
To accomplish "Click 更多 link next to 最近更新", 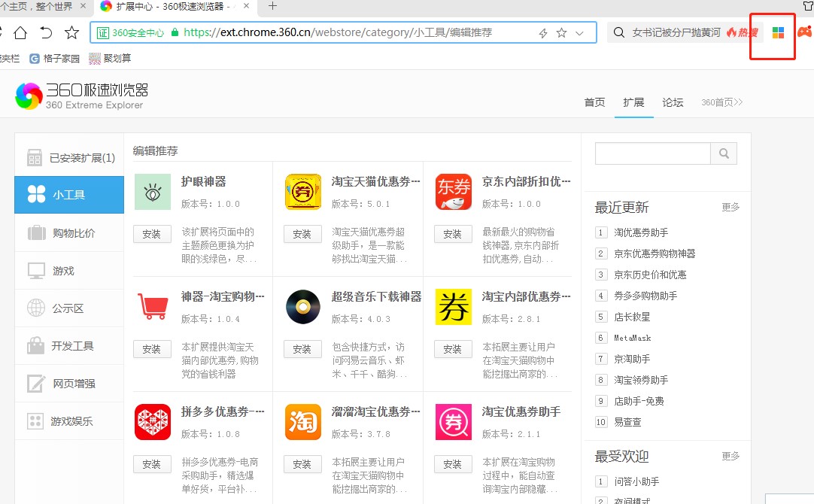I will click(730, 207).
